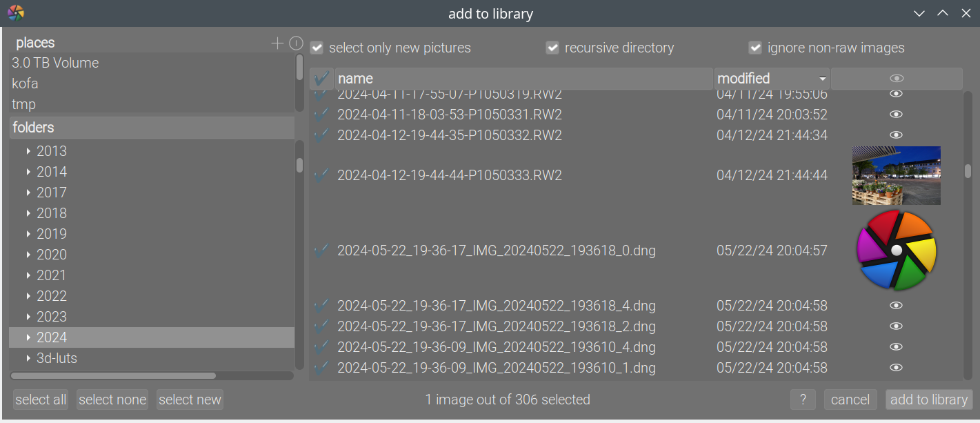The image size is (980, 423).
Task: Click the modified column sort arrow
Action: tap(822, 79)
